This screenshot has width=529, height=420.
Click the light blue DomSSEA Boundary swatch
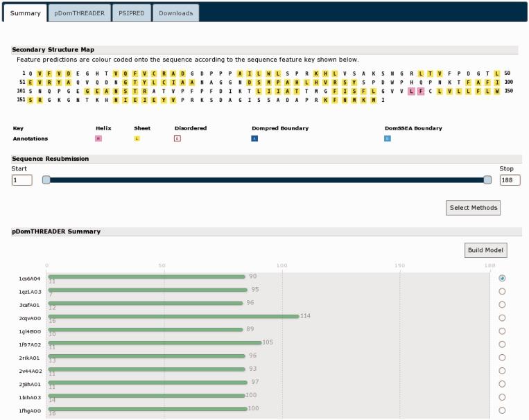388,139
